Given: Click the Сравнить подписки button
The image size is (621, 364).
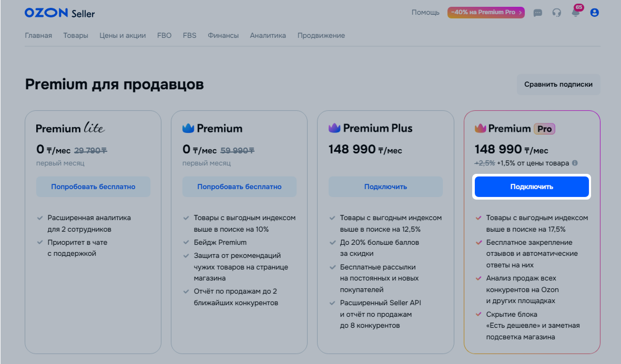Looking at the screenshot, I should point(558,85).
